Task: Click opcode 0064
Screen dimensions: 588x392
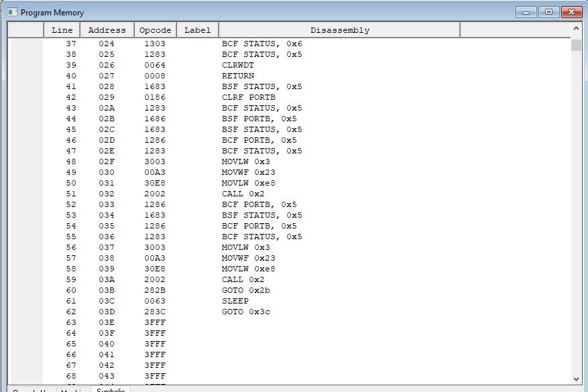Action: pyautogui.click(x=155, y=65)
